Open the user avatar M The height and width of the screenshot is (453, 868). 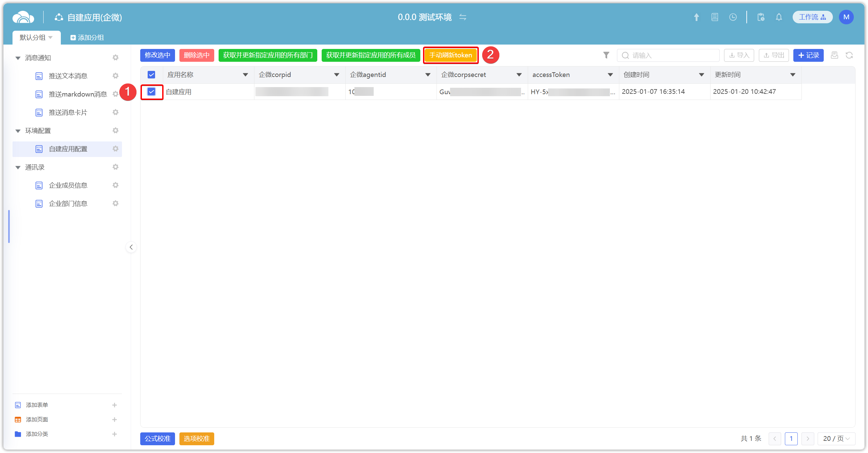(x=846, y=17)
